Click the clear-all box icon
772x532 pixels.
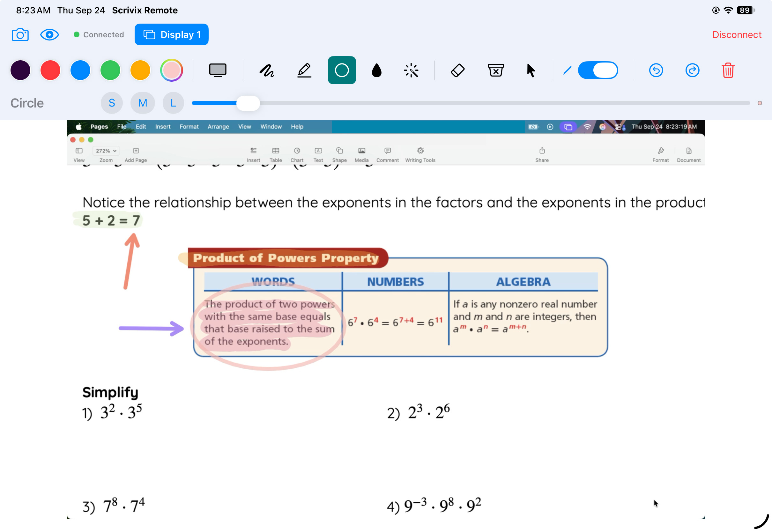pos(496,70)
